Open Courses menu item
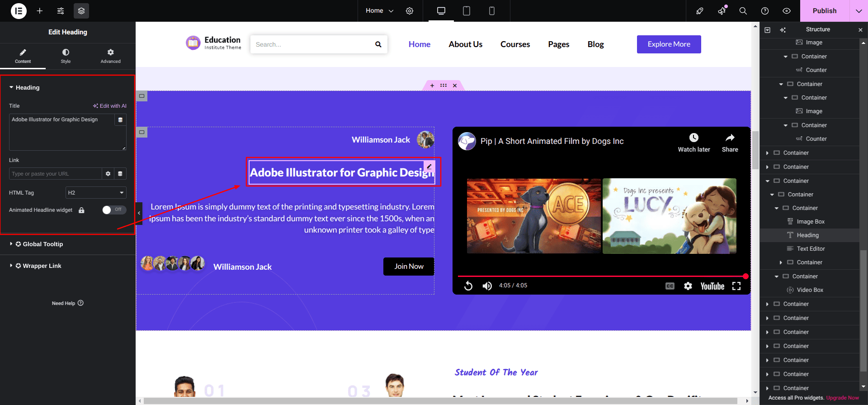This screenshot has height=405, width=868. coord(515,44)
